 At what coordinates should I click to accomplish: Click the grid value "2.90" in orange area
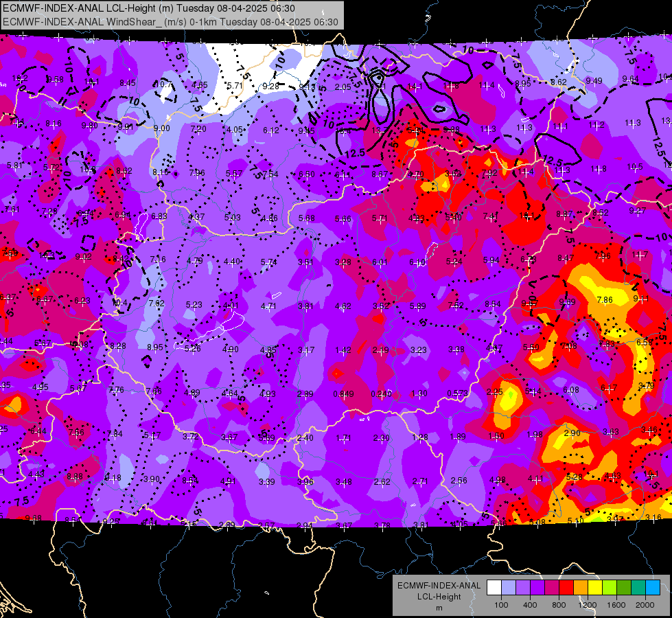(572, 433)
